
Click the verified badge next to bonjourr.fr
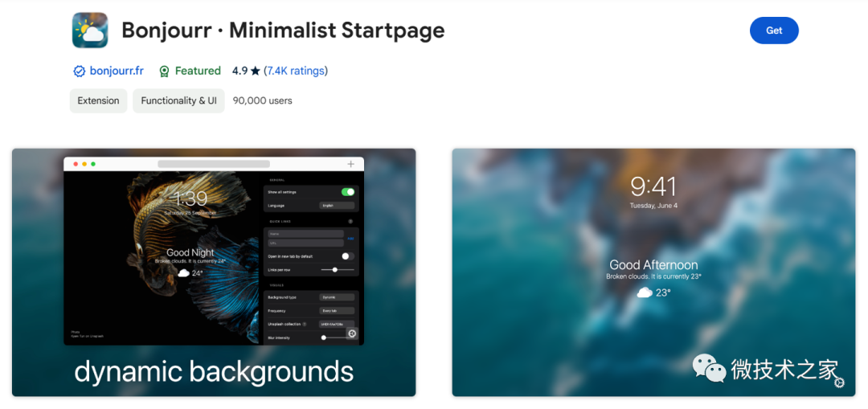(79, 71)
